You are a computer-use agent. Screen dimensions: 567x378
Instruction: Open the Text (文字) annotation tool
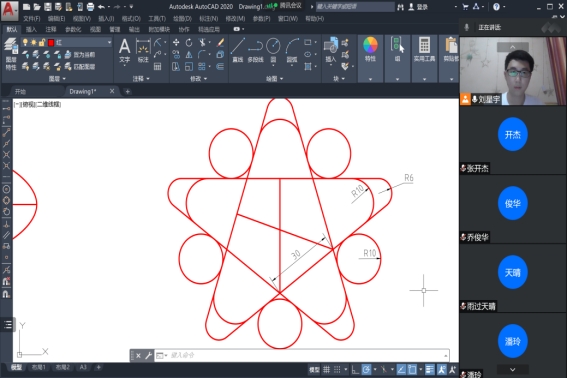click(x=124, y=51)
